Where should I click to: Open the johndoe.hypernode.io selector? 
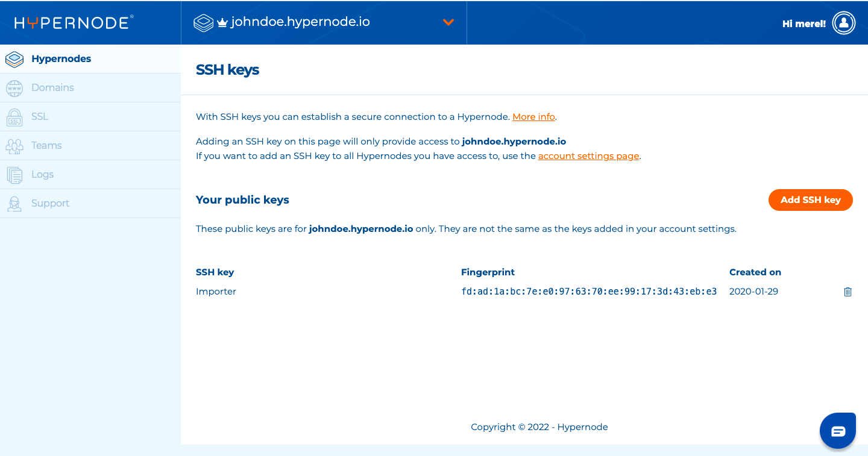pyautogui.click(x=300, y=22)
